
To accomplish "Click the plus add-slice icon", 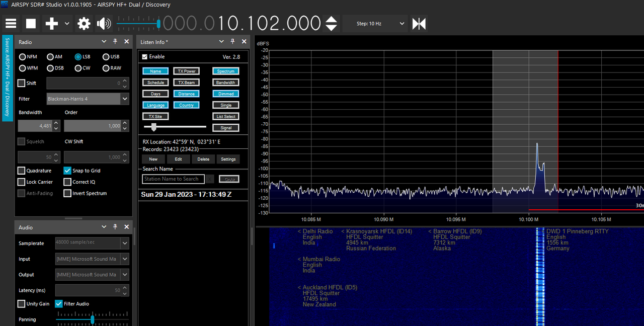I will pos(52,23).
